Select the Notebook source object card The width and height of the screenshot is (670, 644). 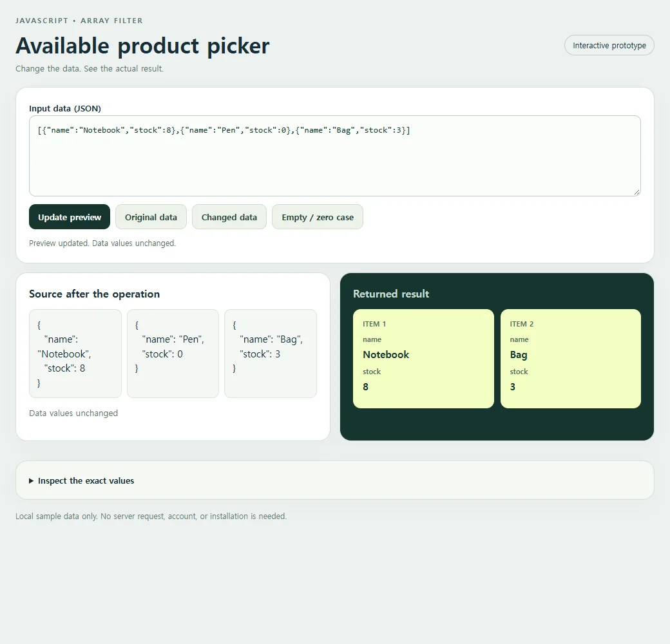coord(75,354)
